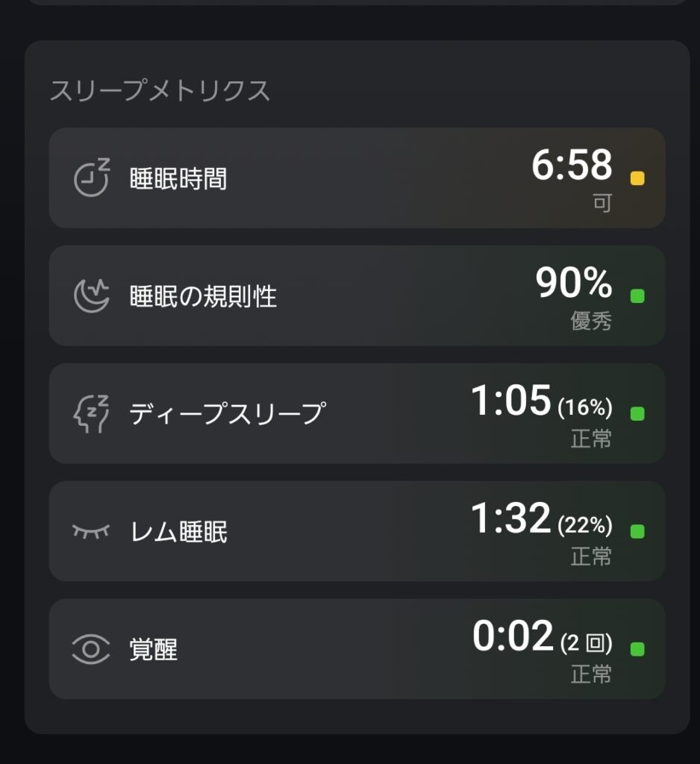Tap the スリープメトリクス section heading
This screenshot has height=764, width=700.
[x=160, y=90]
